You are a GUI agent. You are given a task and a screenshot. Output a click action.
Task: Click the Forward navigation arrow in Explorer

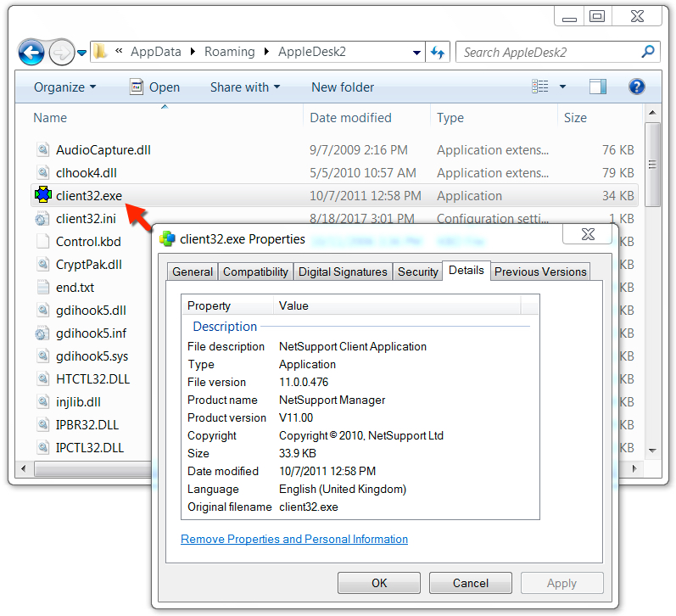tap(61, 53)
